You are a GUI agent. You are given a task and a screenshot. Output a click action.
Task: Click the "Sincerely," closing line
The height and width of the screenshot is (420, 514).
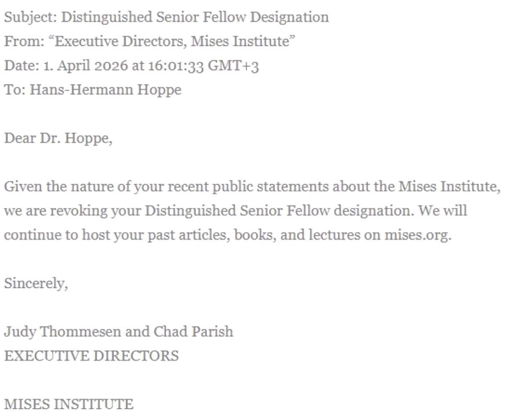click(36, 283)
